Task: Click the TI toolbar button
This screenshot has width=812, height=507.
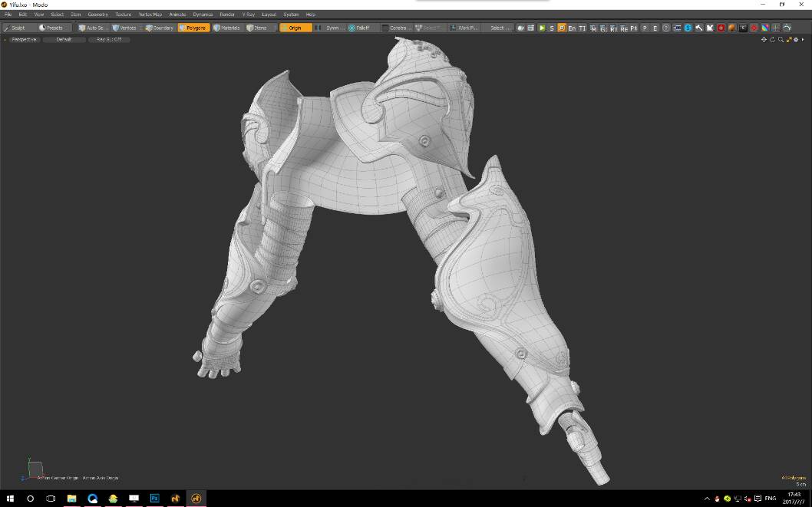Action: 582,28
